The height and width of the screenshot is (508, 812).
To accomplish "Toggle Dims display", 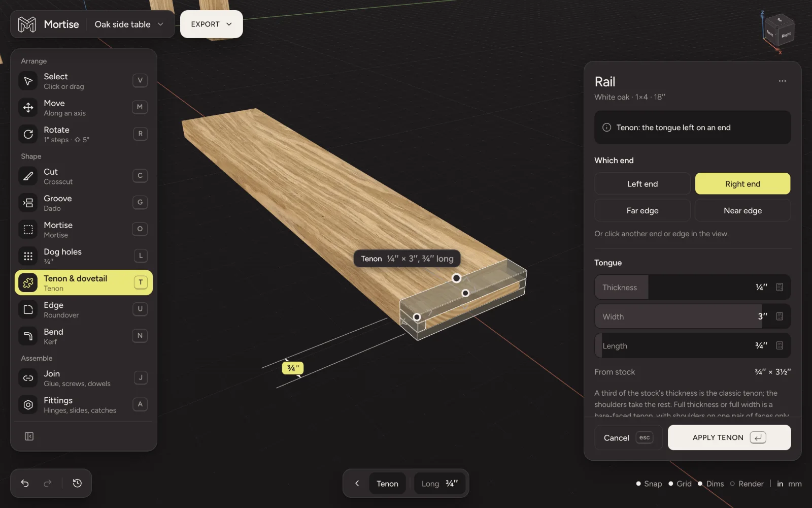I will 711,484.
